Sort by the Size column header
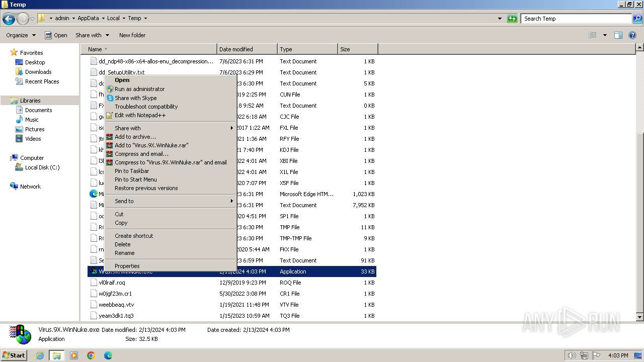Image resolution: width=644 pixels, height=362 pixels. click(x=358, y=49)
